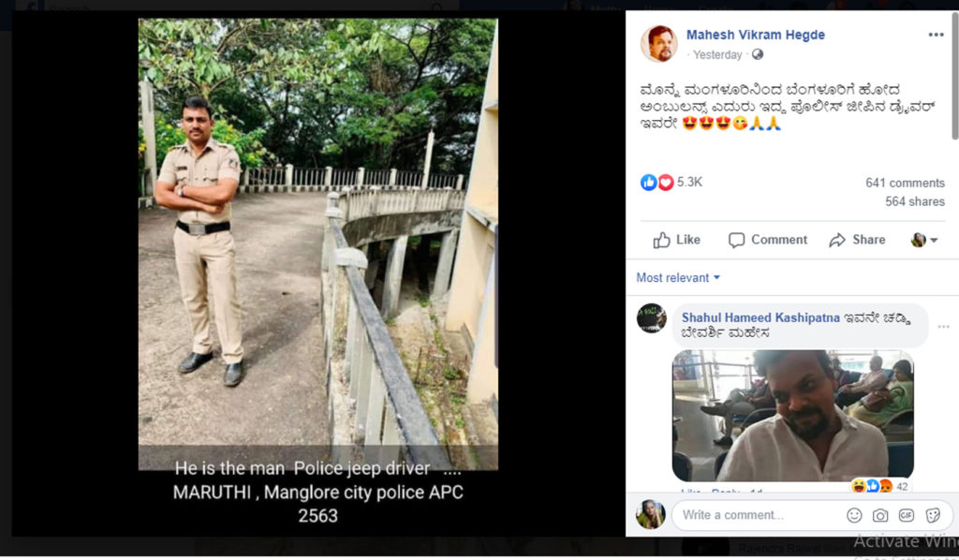Click the emoji icon in comment box
Screen dimensions: 959x560
click(854, 515)
